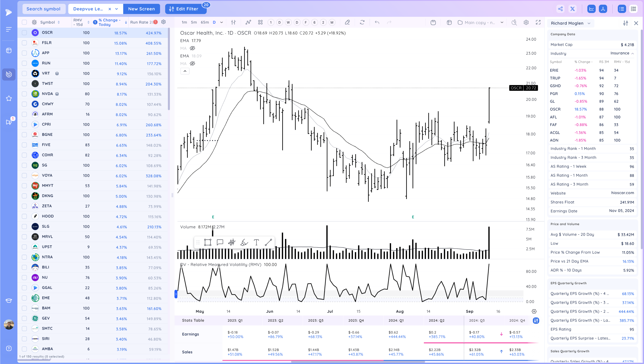644x364 pixels.
Task: Click the rectangle drawing tool
Action: tap(208, 242)
